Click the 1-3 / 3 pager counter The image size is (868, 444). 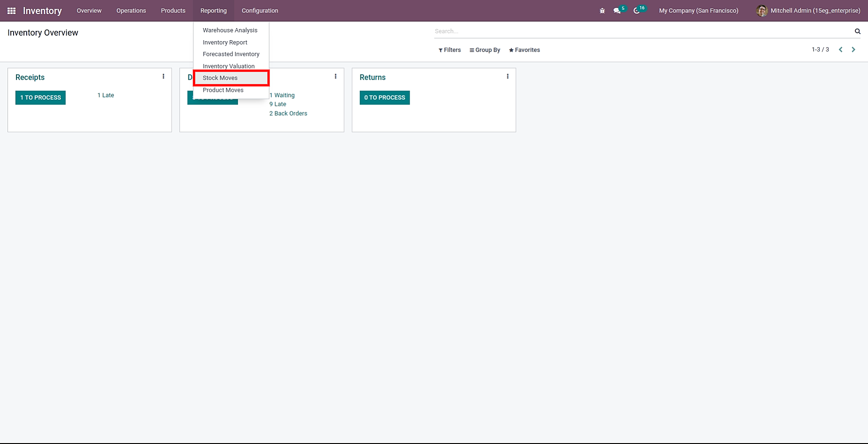tap(820, 50)
